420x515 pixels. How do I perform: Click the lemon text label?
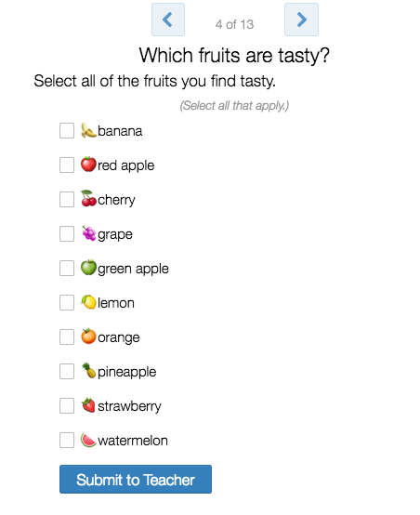click(x=116, y=303)
